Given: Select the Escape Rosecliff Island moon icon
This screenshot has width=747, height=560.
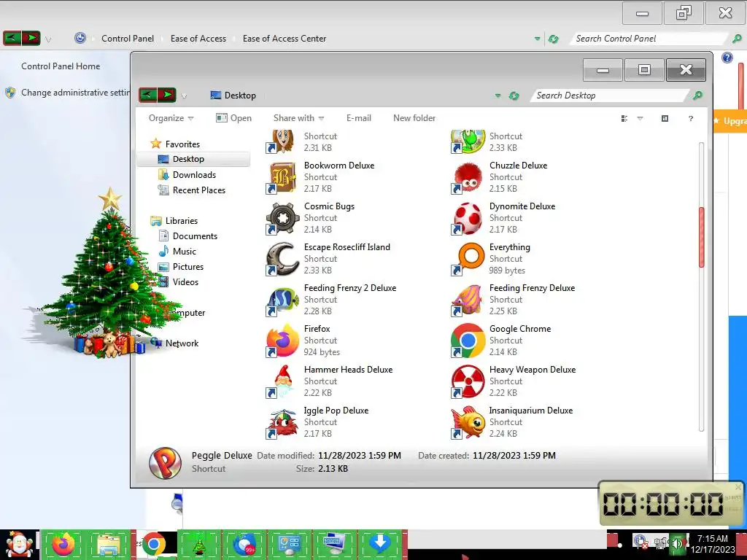Looking at the screenshot, I should pyautogui.click(x=282, y=259).
